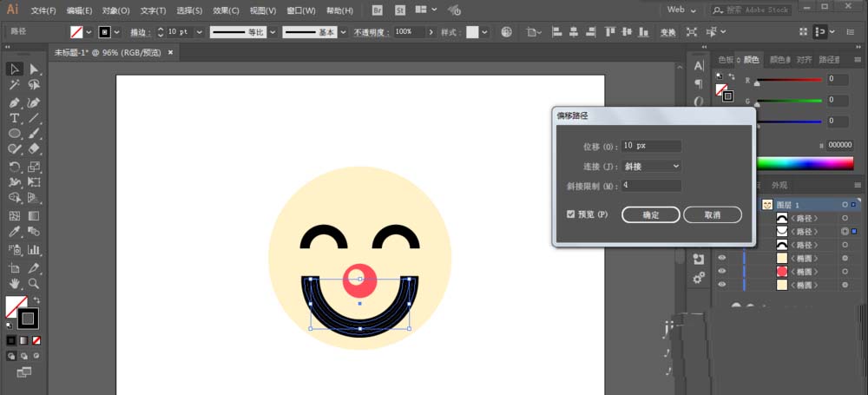This screenshot has height=395, width=868.
Task: Open the Effect (效果) menu
Action: tap(226, 10)
